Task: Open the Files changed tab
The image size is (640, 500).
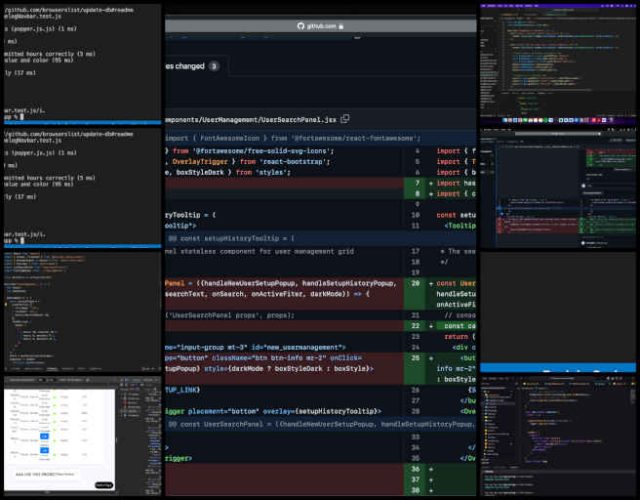Action: click(185, 66)
